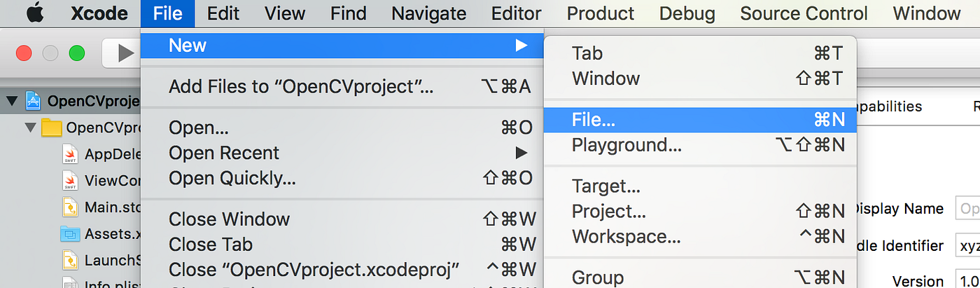Click the green zoom window button

(x=77, y=53)
